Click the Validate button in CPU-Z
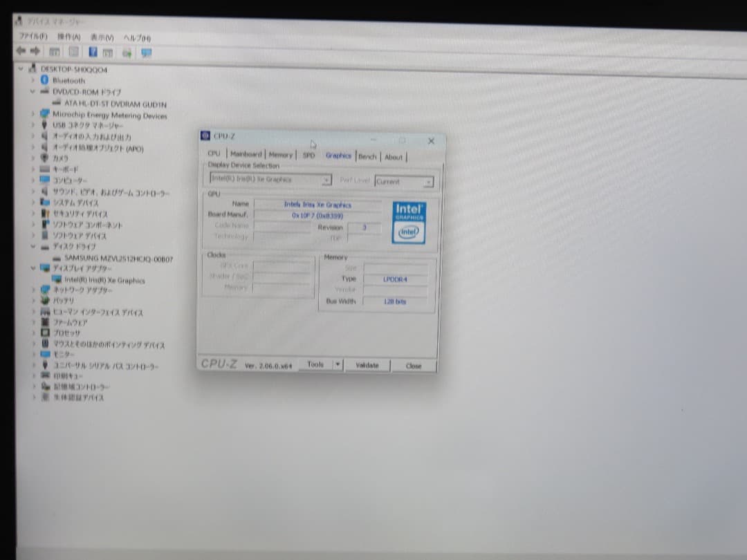The height and width of the screenshot is (560, 747). click(x=367, y=365)
